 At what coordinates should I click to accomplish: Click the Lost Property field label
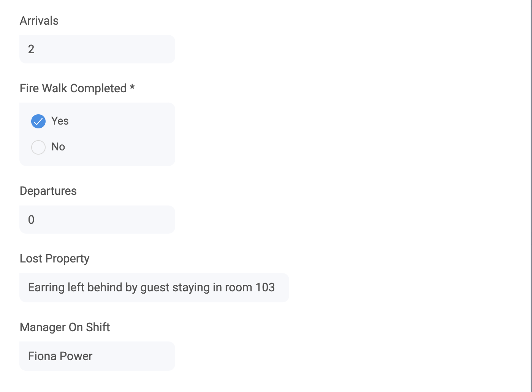(55, 258)
